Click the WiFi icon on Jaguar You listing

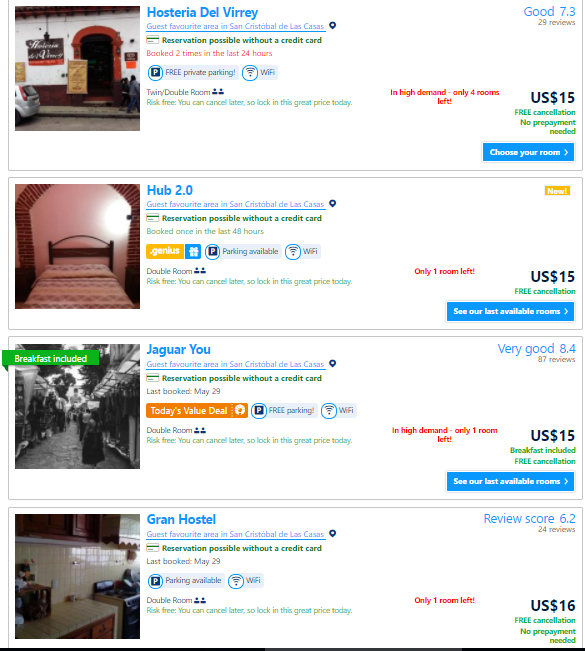(x=329, y=411)
